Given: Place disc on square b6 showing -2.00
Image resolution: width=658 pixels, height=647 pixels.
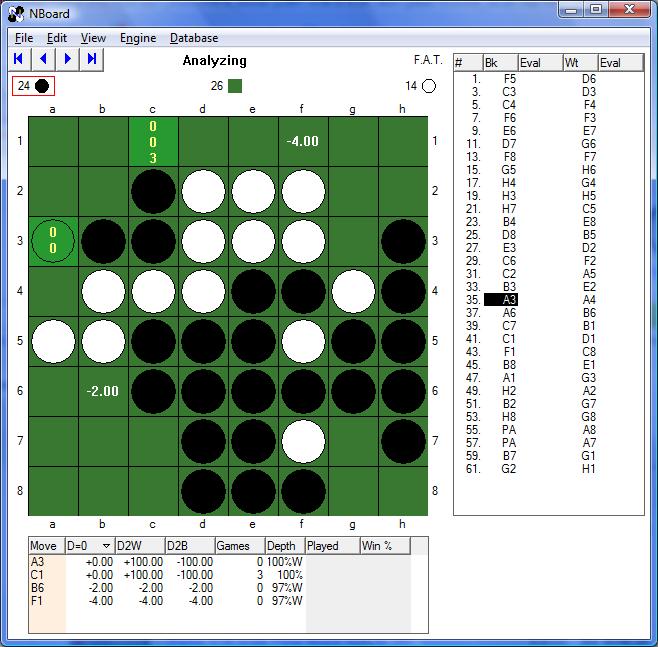Looking at the screenshot, I should click(x=103, y=391).
